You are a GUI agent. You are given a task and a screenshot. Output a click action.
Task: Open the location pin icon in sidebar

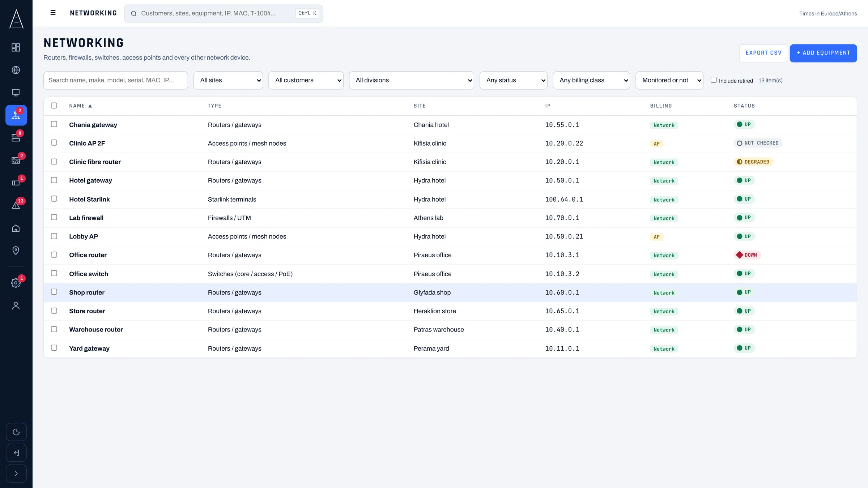point(16,251)
